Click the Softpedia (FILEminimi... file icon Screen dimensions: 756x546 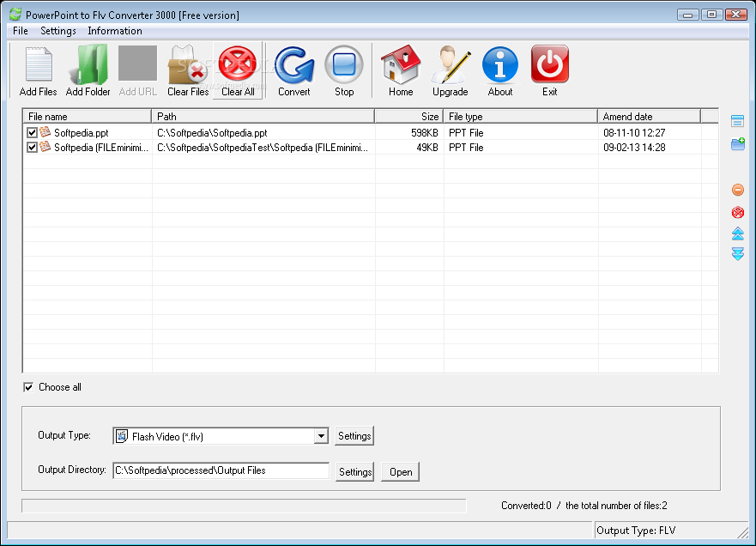pos(45,146)
